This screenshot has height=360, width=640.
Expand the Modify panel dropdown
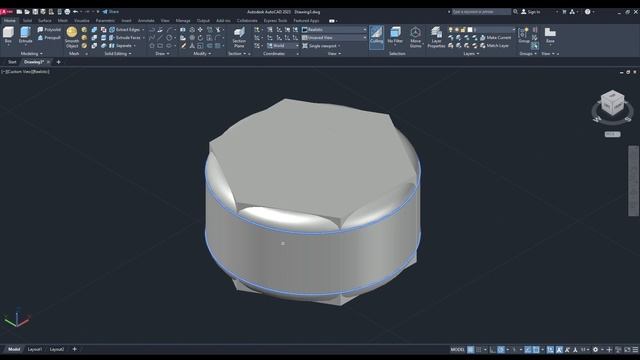(202, 53)
